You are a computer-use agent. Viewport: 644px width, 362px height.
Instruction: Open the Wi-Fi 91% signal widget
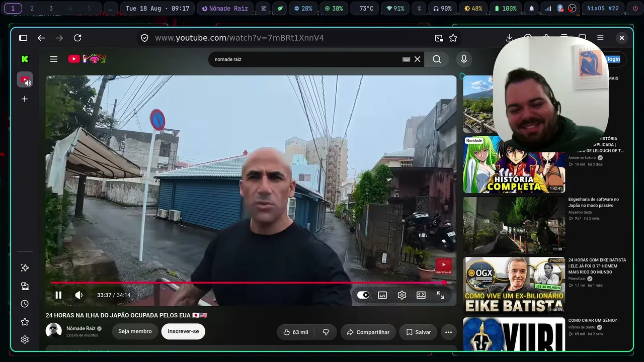click(395, 9)
